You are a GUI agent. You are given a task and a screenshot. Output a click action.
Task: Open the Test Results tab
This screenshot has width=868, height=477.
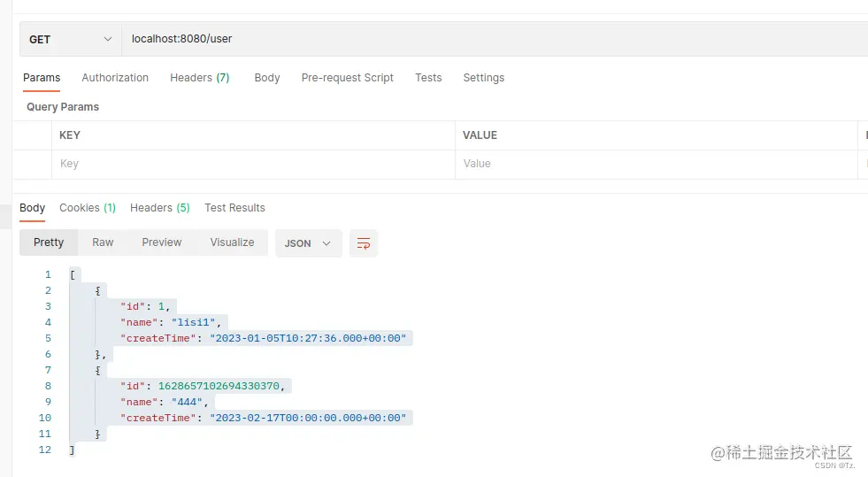[x=234, y=208]
